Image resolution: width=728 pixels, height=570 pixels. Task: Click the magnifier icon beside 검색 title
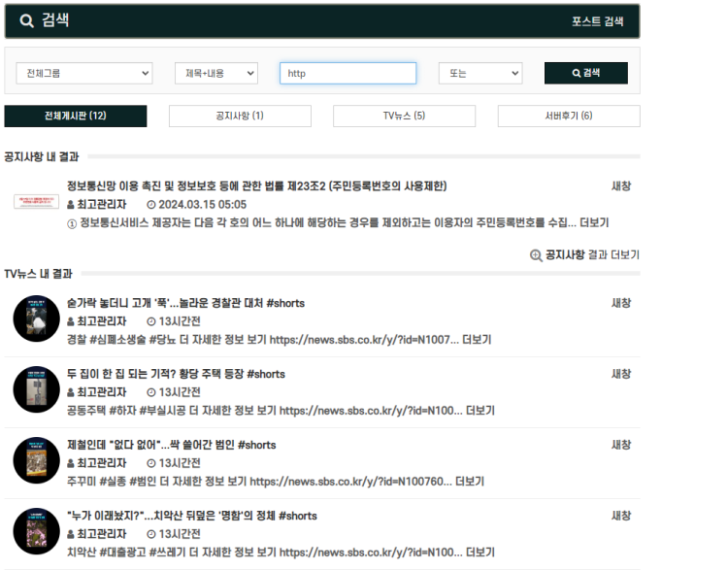click(x=26, y=21)
